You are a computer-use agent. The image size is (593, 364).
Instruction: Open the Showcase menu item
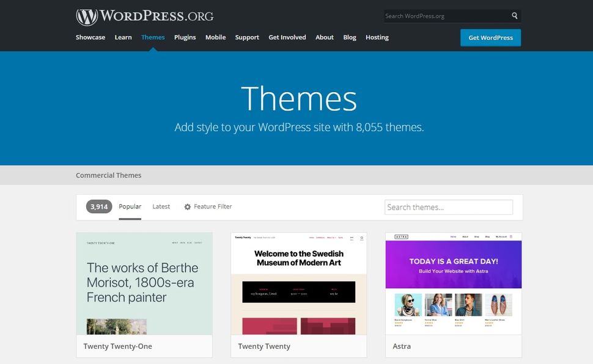pos(90,37)
